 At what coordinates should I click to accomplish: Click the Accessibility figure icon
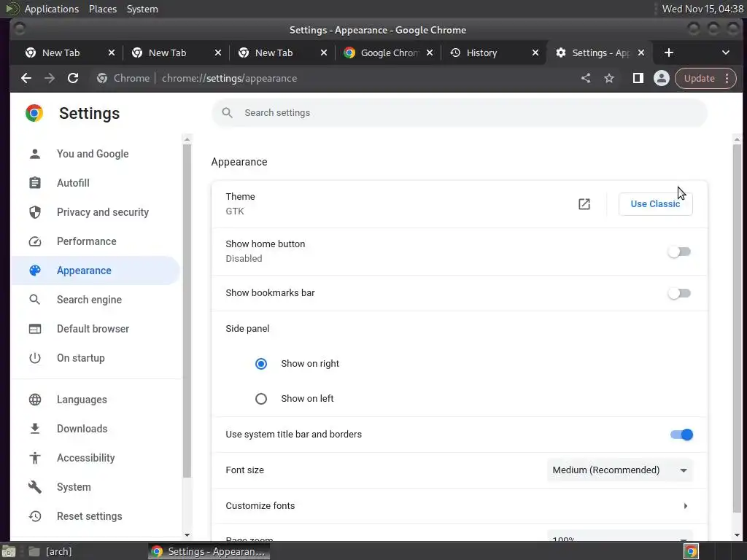(x=35, y=458)
